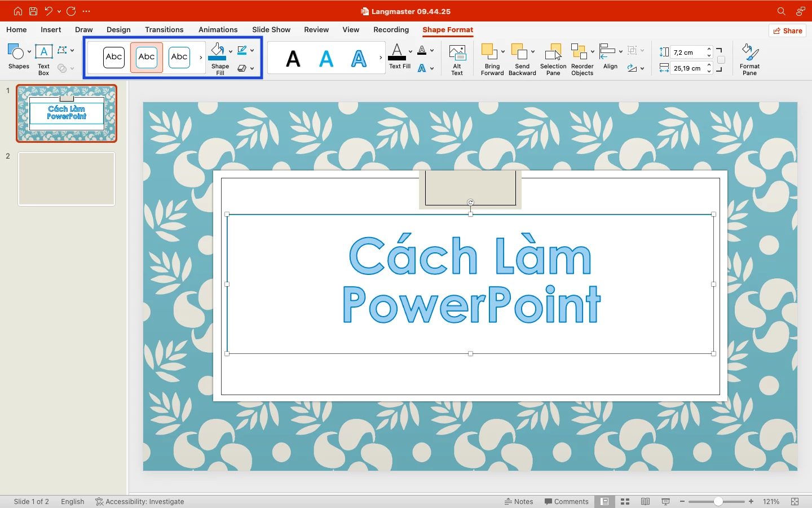
Task: Open the Format Pane
Action: (750, 59)
